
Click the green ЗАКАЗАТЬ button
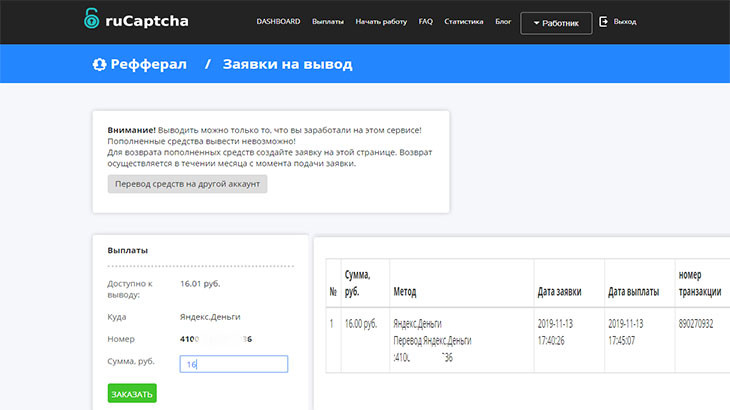click(132, 393)
